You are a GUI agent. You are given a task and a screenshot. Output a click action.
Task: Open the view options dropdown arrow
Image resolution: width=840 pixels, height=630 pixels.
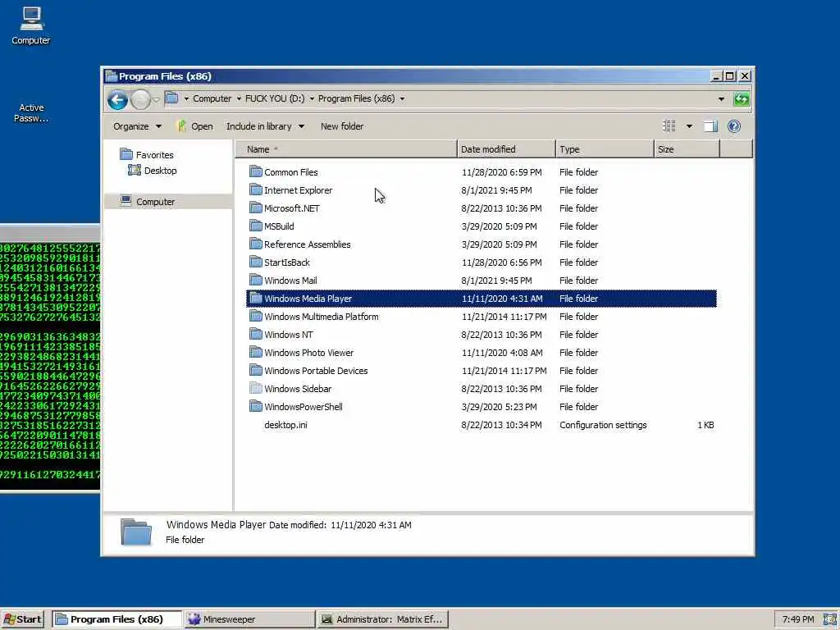689,126
